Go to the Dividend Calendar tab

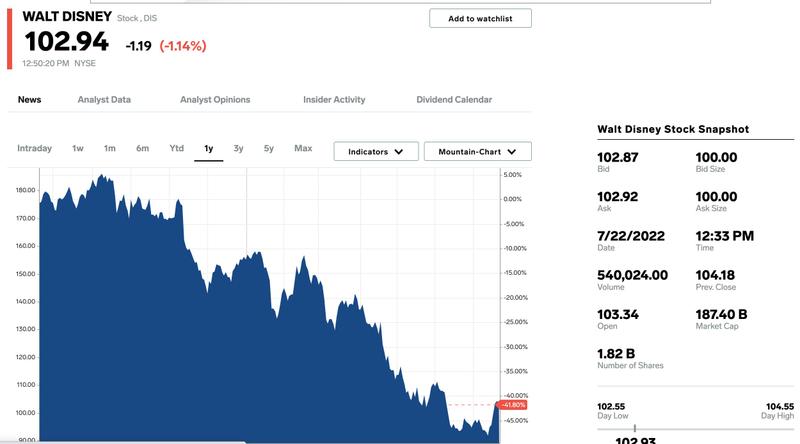point(454,100)
